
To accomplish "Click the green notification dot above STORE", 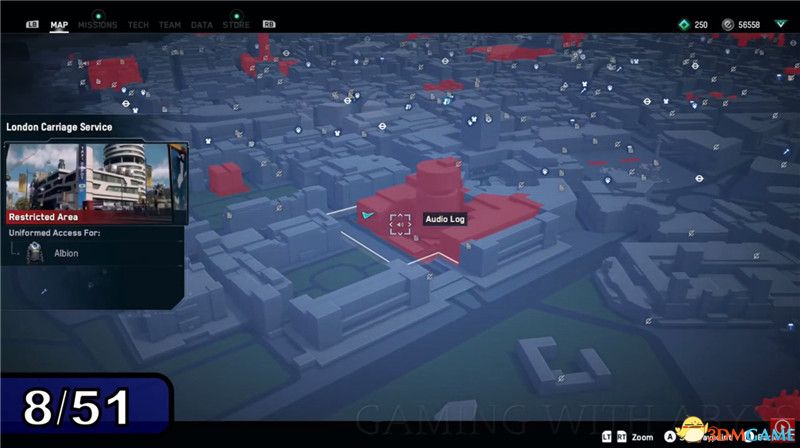I will coord(236,16).
